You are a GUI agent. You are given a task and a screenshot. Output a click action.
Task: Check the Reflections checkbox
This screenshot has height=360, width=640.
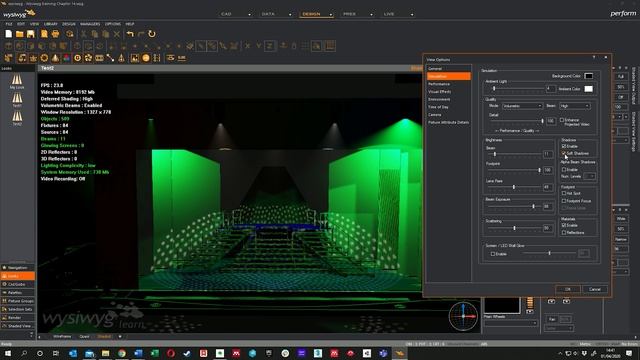[x=564, y=233]
